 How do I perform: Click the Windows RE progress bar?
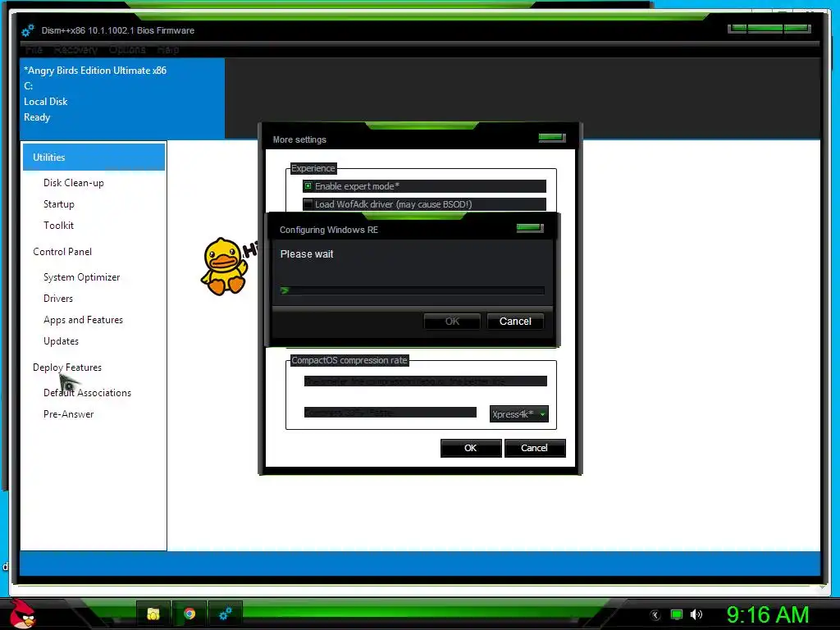click(x=412, y=290)
